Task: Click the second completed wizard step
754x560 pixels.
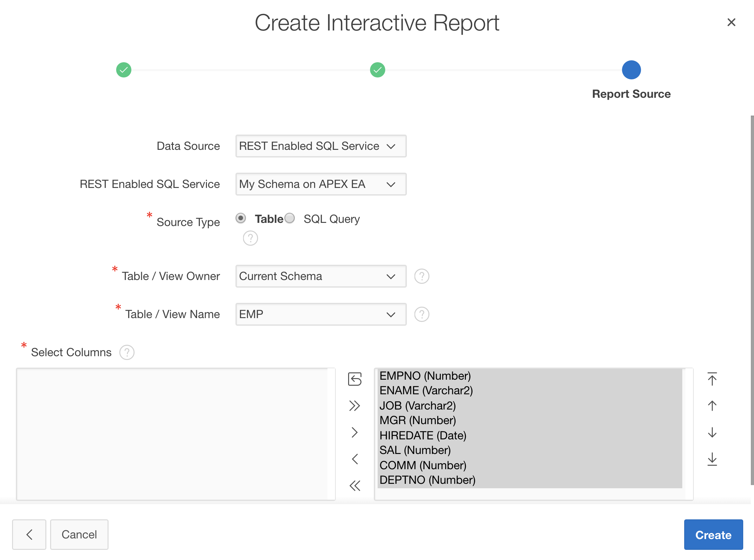Action: [x=377, y=70]
